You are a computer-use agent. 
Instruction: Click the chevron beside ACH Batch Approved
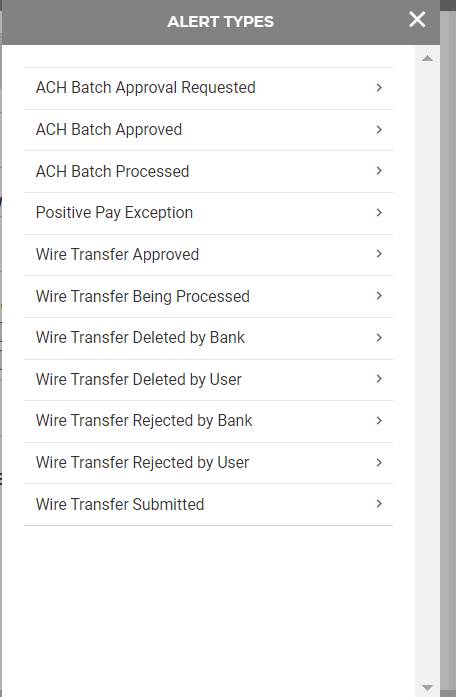[x=379, y=129]
